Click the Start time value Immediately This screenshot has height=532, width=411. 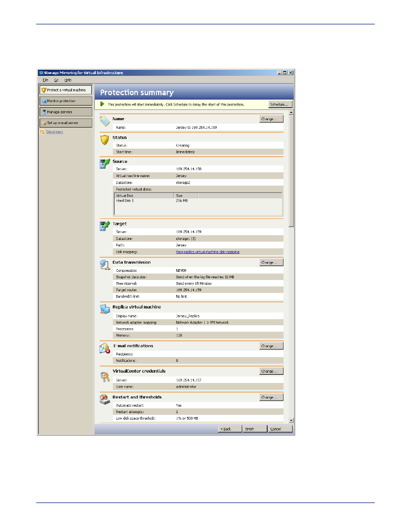(x=185, y=152)
